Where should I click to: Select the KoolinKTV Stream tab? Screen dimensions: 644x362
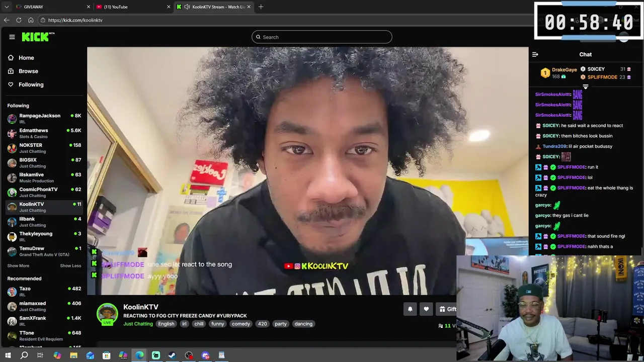click(x=213, y=7)
